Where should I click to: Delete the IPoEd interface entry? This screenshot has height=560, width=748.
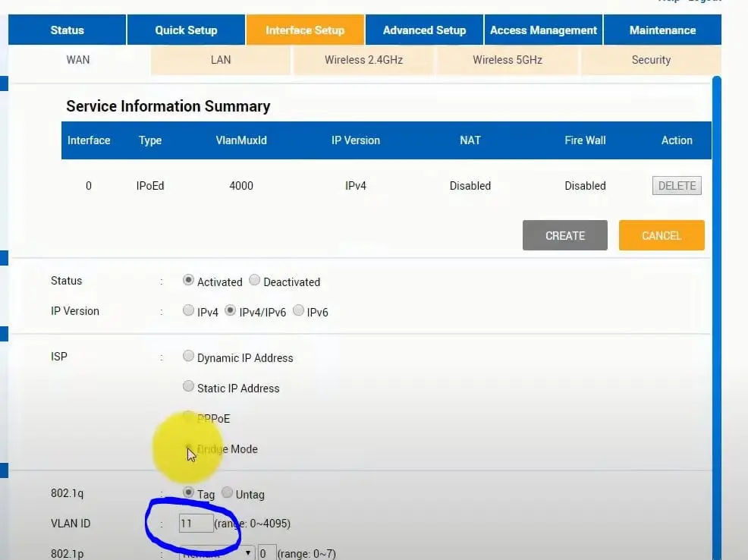pyautogui.click(x=677, y=186)
